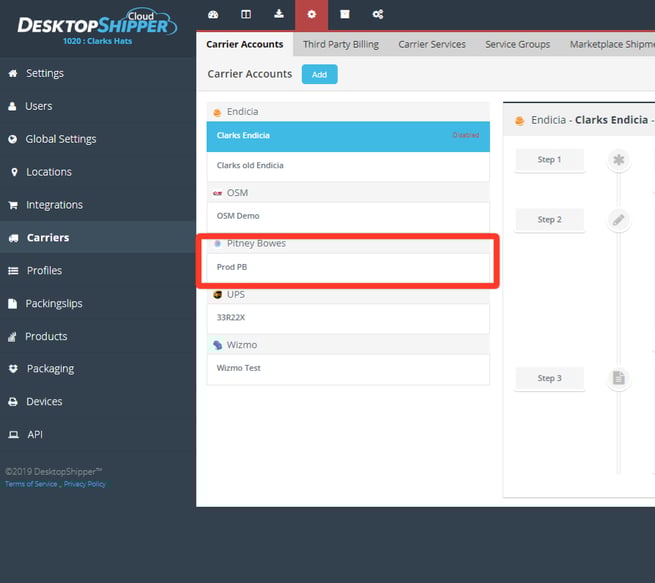The image size is (655, 583).
Task: Click the Wizmo carrier logo
Action: pos(217,345)
